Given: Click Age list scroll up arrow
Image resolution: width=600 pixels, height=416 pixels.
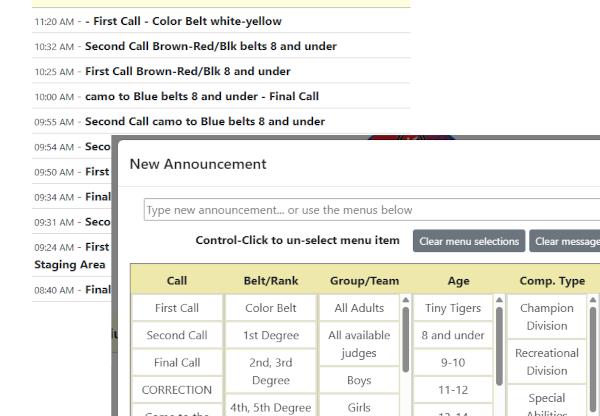Looking at the screenshot, I should click(x=499, y=300).
